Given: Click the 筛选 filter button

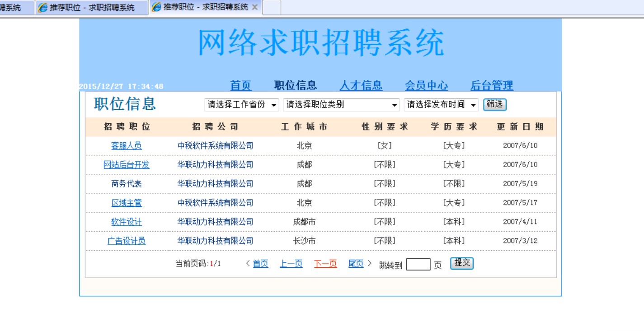Looking at the screenshot, I should 495,104.
